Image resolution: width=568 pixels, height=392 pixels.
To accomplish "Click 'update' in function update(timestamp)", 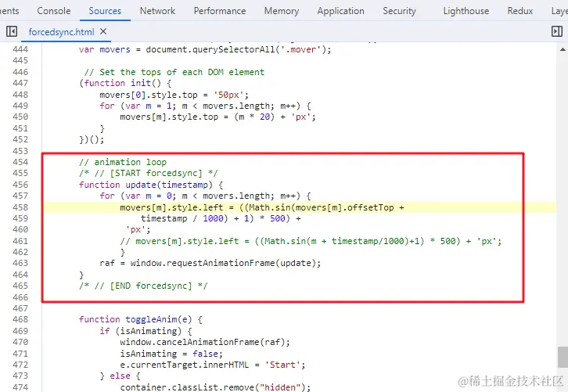I will 141,185.
